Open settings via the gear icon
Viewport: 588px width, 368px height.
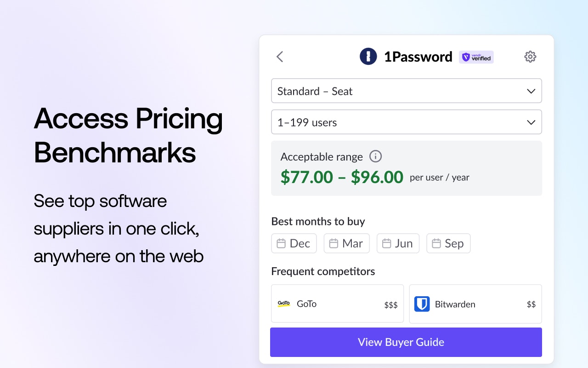(530, 57)
